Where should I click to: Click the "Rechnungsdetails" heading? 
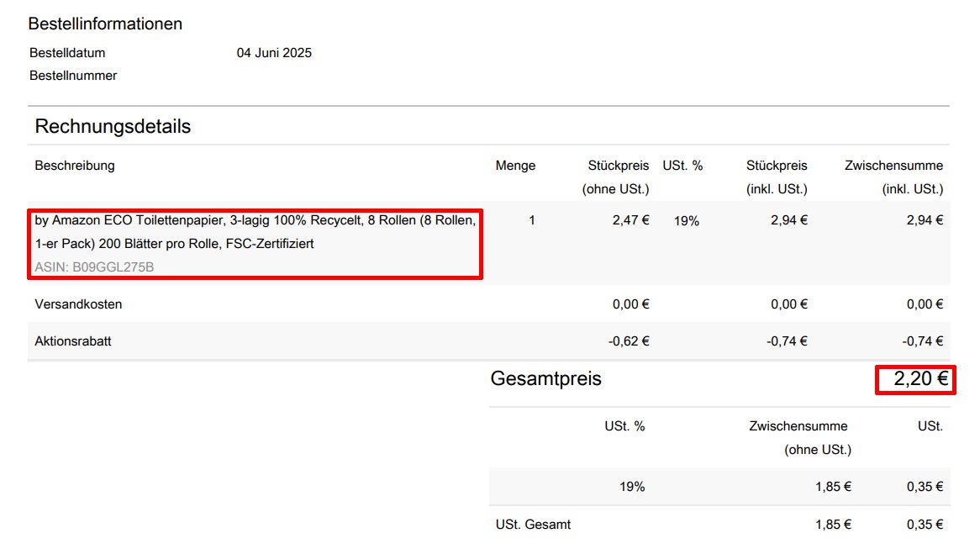(x=113, y=126)
